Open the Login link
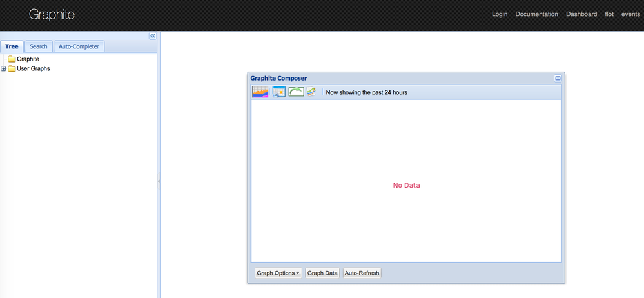The image size is (644, 298). (x=500, y=14)
